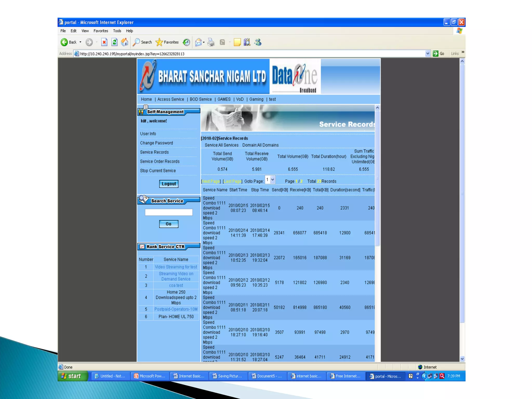Click the Stop loading toolbar icon
This screenshot has height=399, width=532.
104,42
